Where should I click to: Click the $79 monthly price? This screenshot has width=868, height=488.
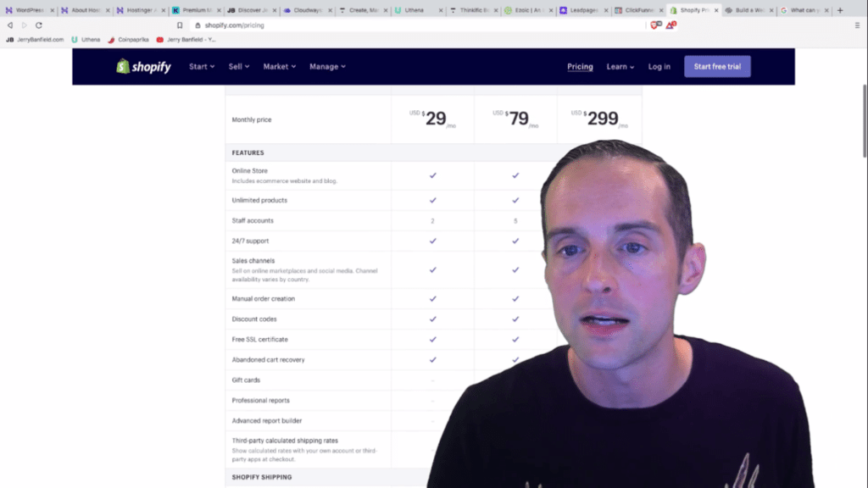516,119
